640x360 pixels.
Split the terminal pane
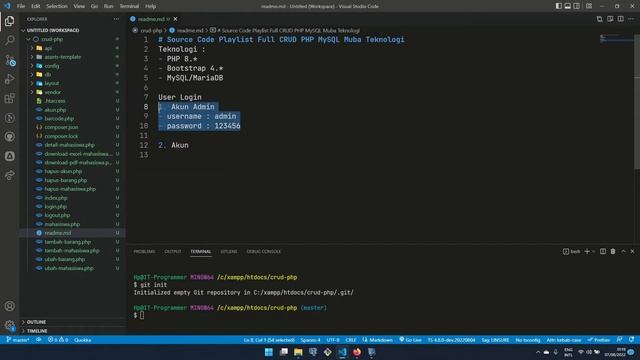click(603, 251)
